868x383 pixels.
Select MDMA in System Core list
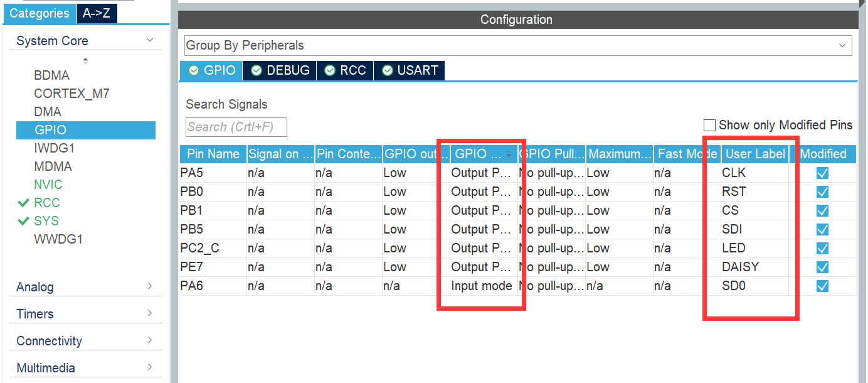coord(53,166)
